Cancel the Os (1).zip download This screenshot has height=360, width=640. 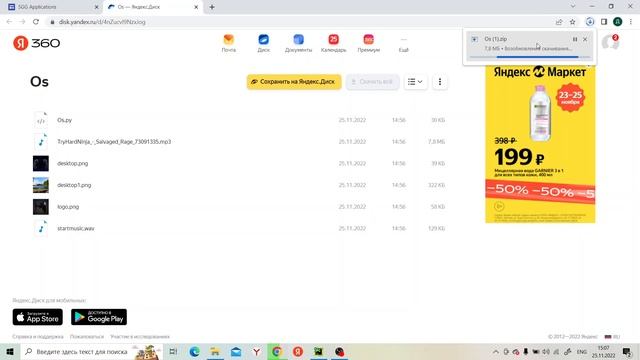tap(585, 39)
